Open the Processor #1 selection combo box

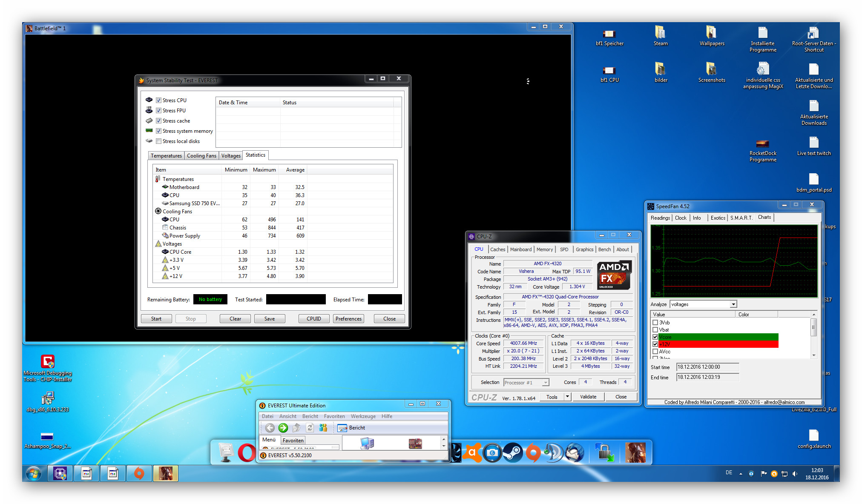click(x=526, y=383)
